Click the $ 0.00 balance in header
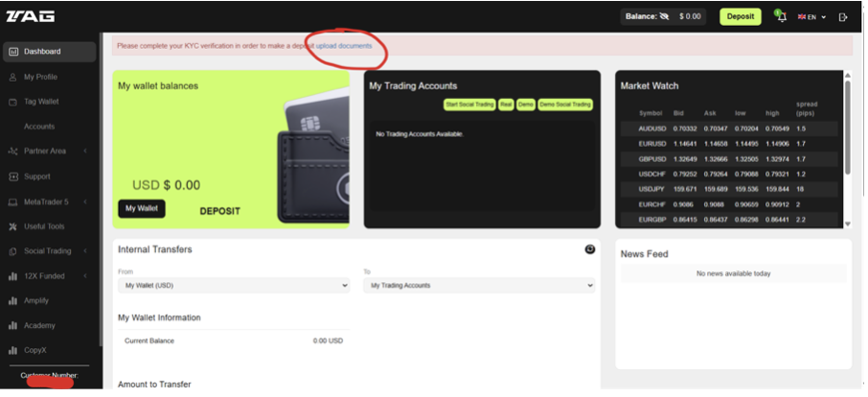 click(690, 16)
